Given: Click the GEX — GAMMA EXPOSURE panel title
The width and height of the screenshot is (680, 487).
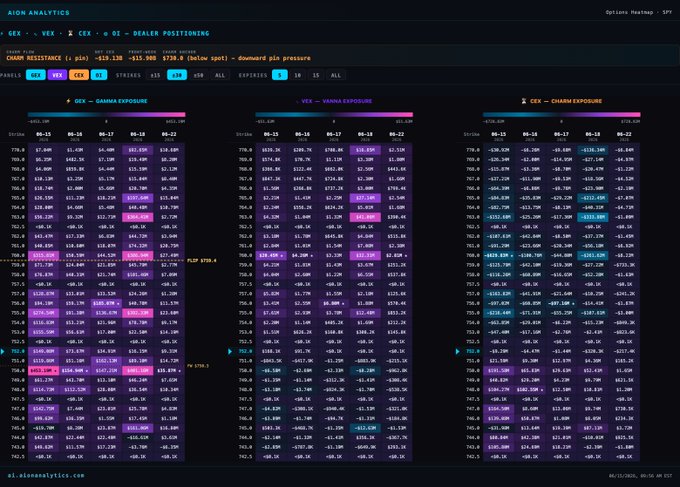Looking at the screenshot, I should click(x=111, y=101).
